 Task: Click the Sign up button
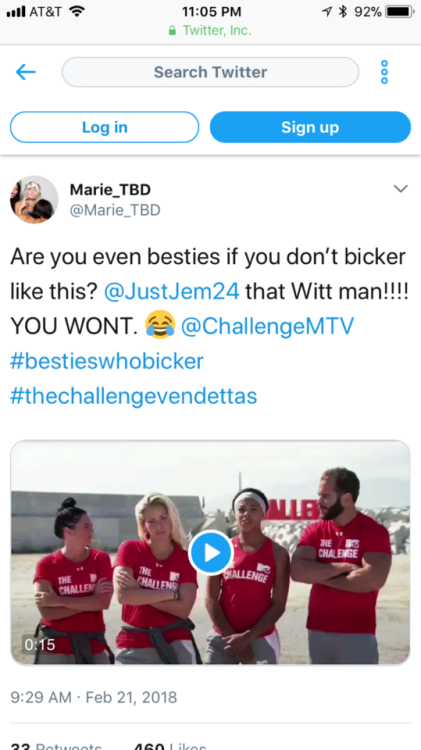(310, 127)
